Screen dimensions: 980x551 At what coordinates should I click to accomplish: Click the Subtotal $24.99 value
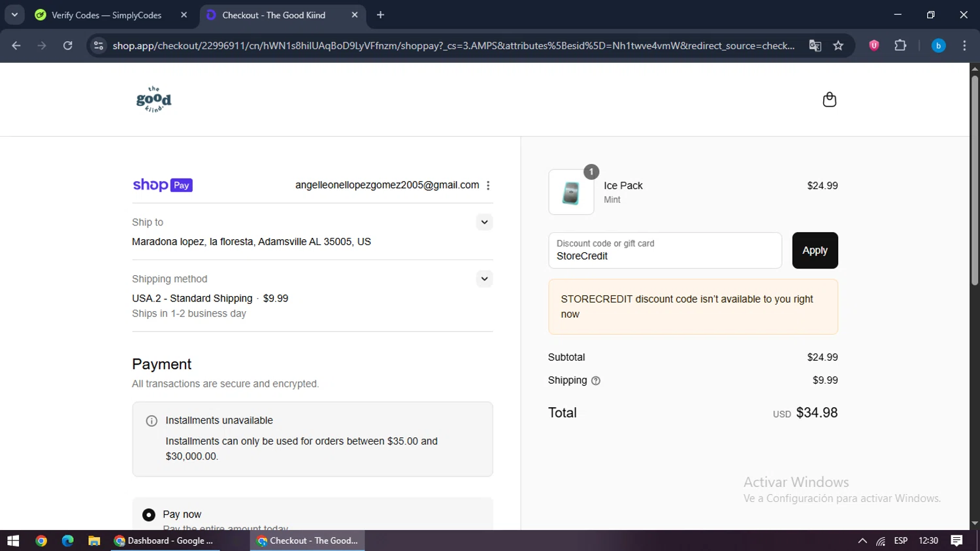pyautogui.click(x=823, y=358)
